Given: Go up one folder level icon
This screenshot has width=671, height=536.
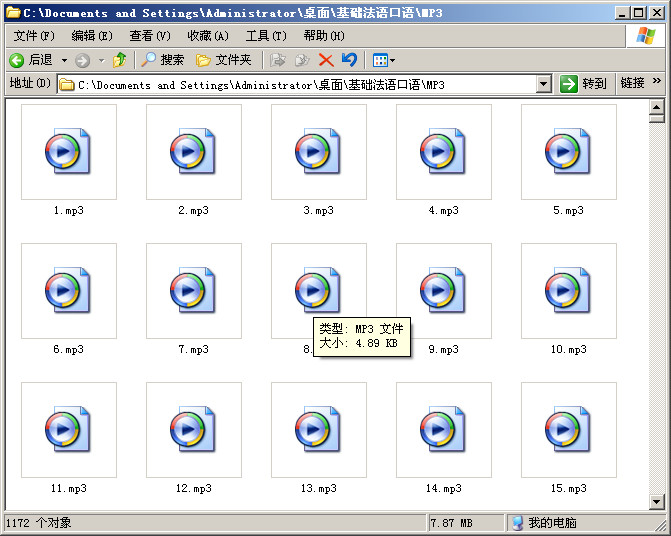Looking at the screenshot, I should point(119,60).
